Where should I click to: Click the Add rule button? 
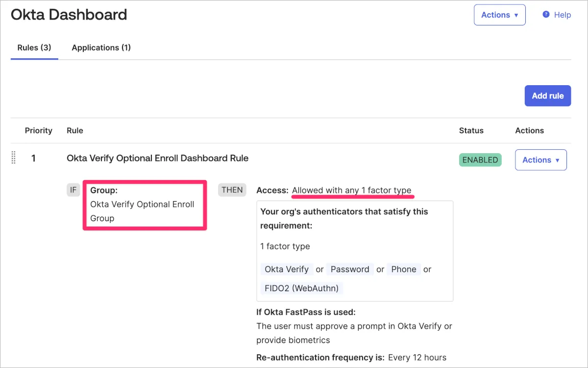[x=547, y=96]
